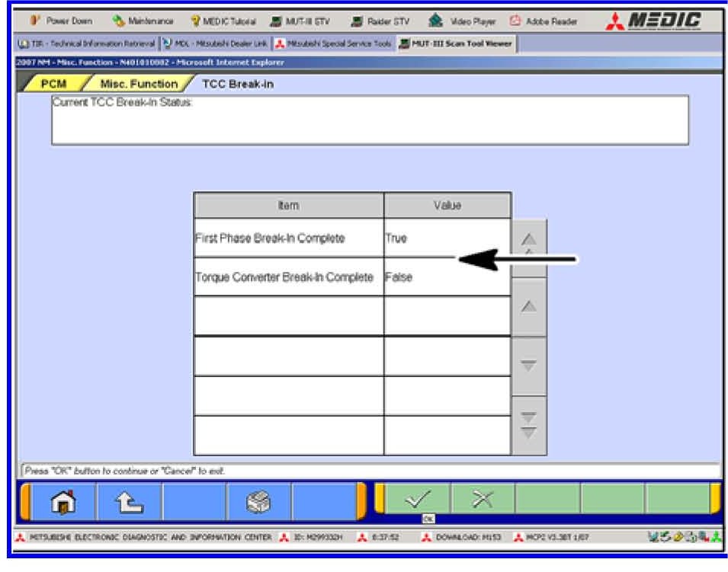Click the Home icon button
The width and height of the screenshot is (728, 572).
click(63, 503)
